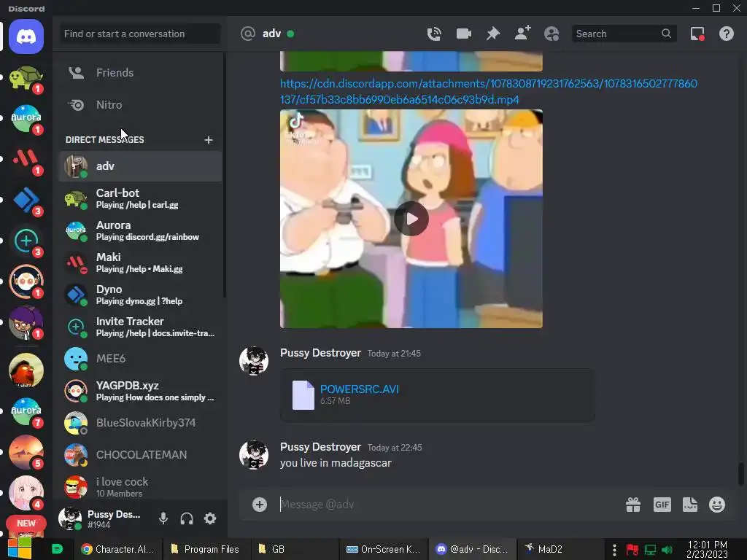Open the blue Dyno server icon
Viewport: 747px width, 560px height.
pyautogui.click(x=26, y=200)
